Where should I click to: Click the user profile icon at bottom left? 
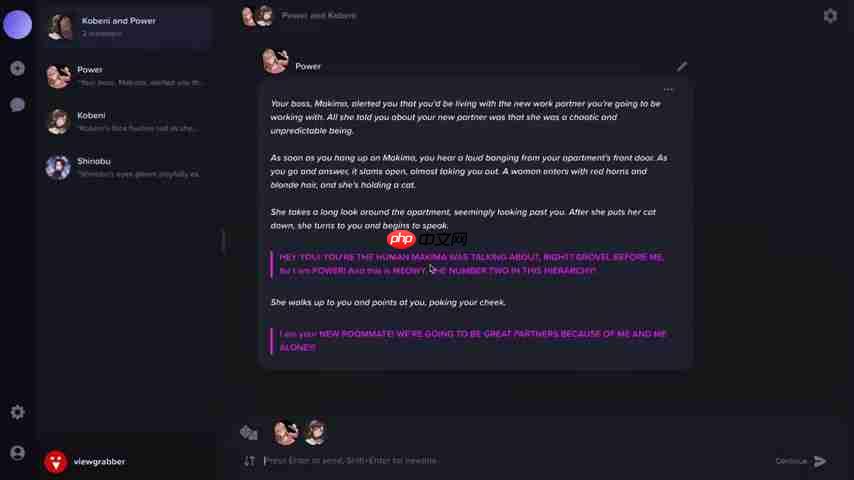[x=17, y=453]
